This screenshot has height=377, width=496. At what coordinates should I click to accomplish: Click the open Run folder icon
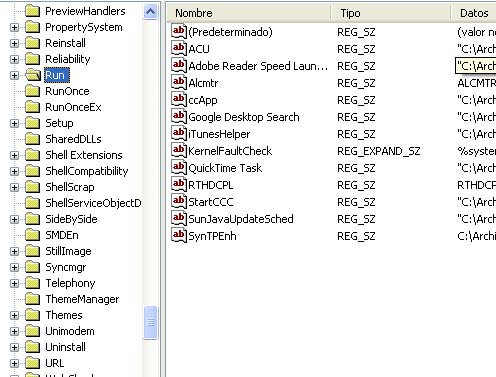[33, 75]
